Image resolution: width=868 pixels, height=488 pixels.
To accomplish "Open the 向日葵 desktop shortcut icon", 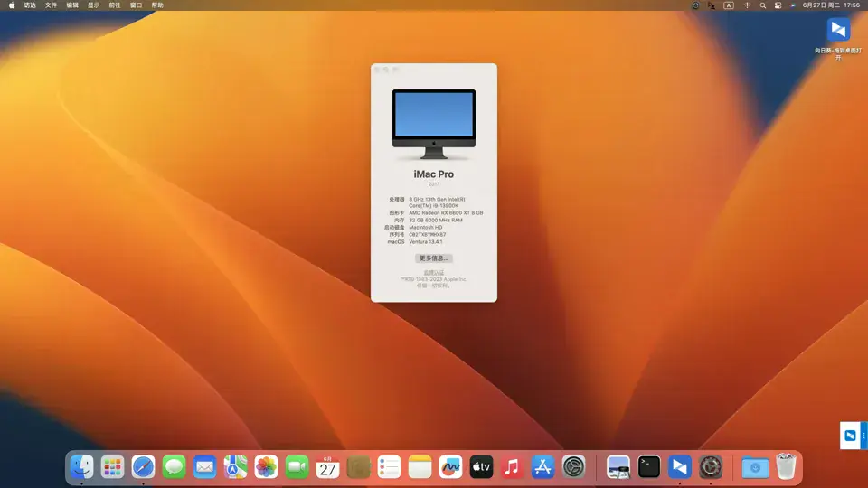I will click(x=838, y=30).
